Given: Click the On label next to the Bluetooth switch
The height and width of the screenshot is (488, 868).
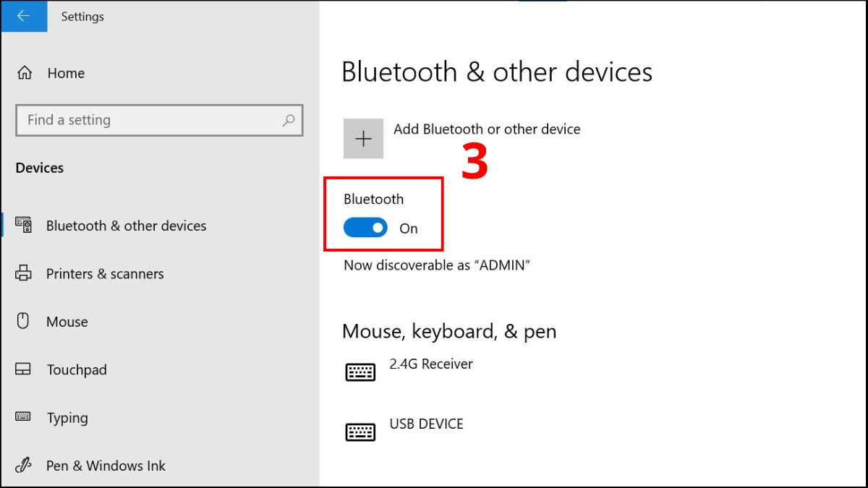Looking at the screenshot, I should click(409, 228).
